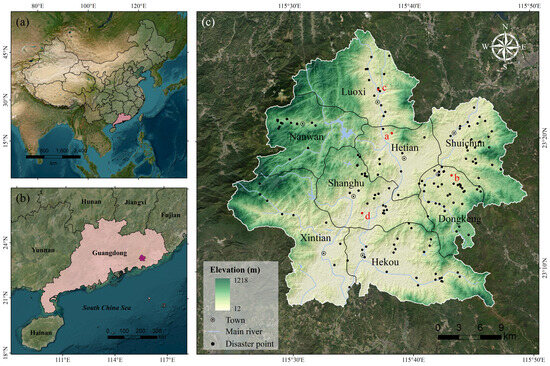Click the Hetian town center symbol

pos(404,158)
